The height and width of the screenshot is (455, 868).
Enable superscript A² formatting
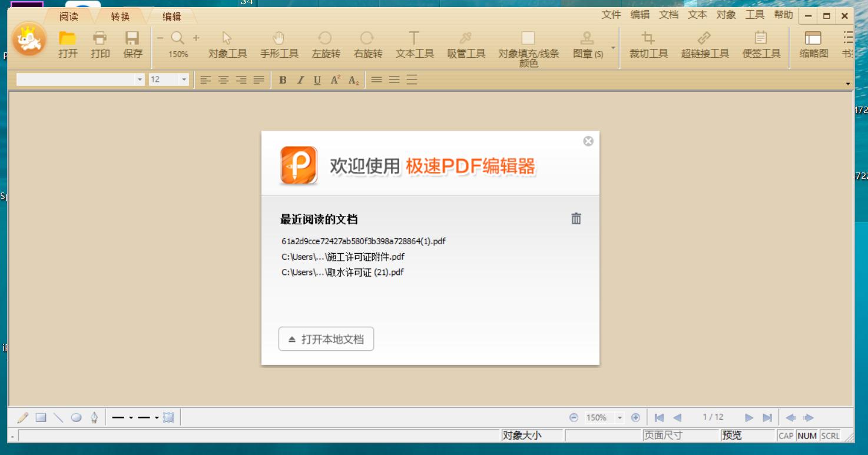coord(335,80)
